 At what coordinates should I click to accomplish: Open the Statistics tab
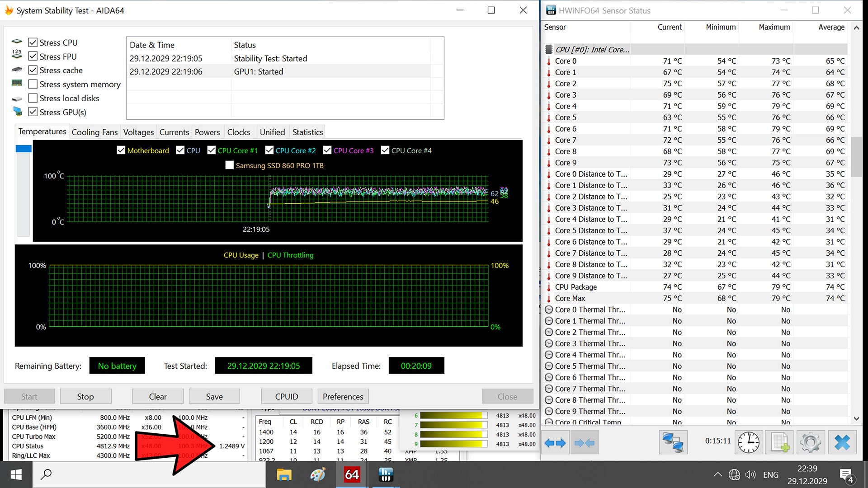[307, 132]
